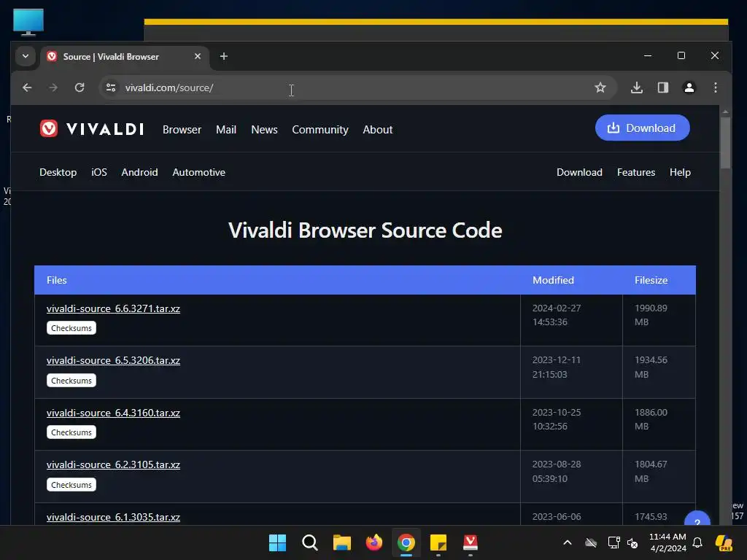Select the iOS sub-navigation link
Viewport: 747px width, 560px height.
click(x=99, y=172)
